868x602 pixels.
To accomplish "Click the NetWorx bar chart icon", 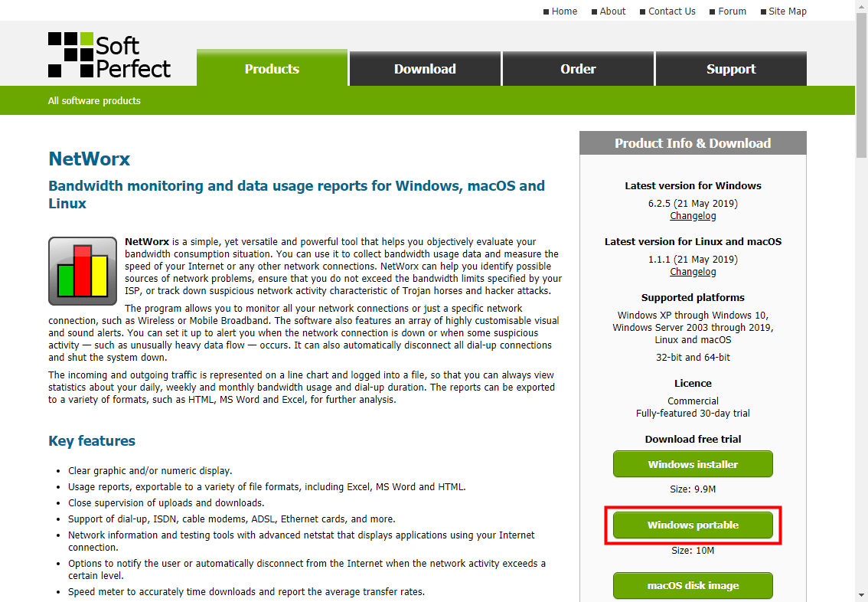I will [83, 271].
